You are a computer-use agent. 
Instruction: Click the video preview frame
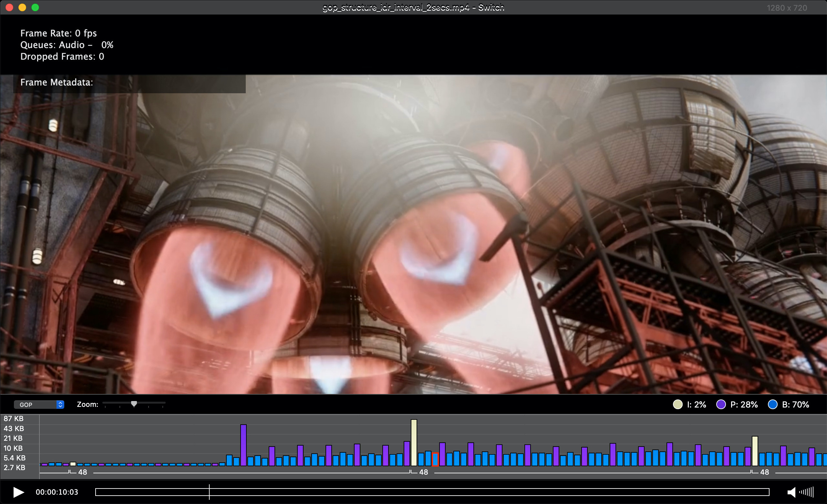point(413,234)
